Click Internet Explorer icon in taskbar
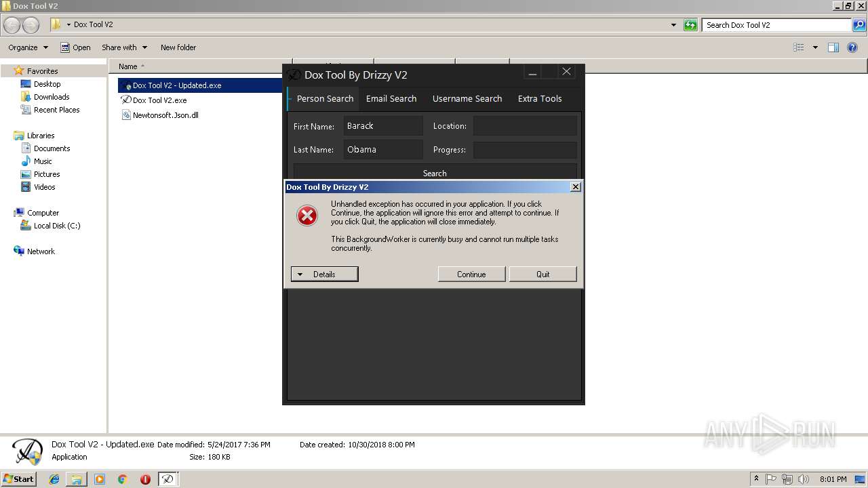The height and width of the screenshot is (488, 868). [x=54, y=479]
